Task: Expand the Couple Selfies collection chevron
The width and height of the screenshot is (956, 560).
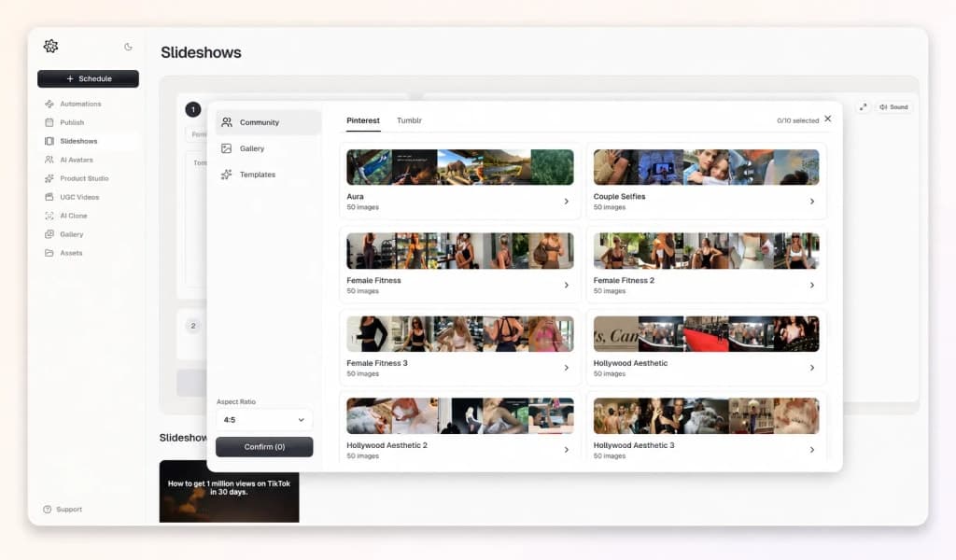Action: (x=812, y=202)
